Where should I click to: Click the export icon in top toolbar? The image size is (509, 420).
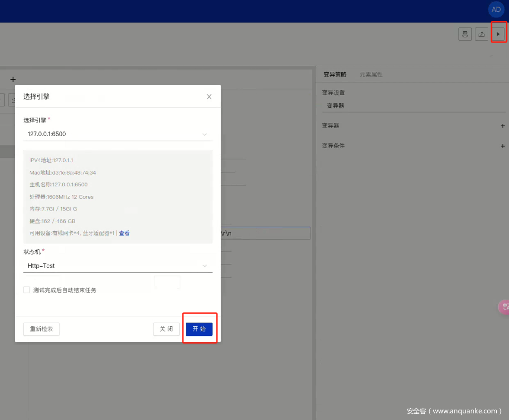click(x=481, y=34)
